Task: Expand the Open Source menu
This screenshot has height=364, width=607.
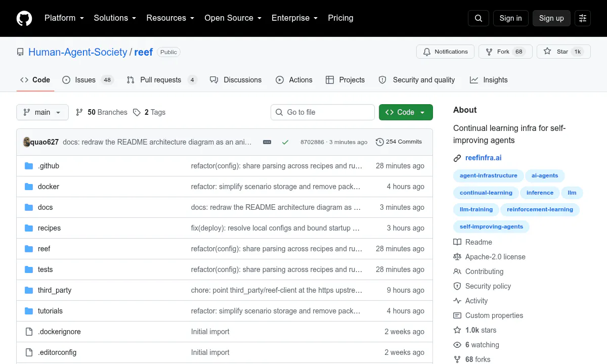Action: [233, 18]
